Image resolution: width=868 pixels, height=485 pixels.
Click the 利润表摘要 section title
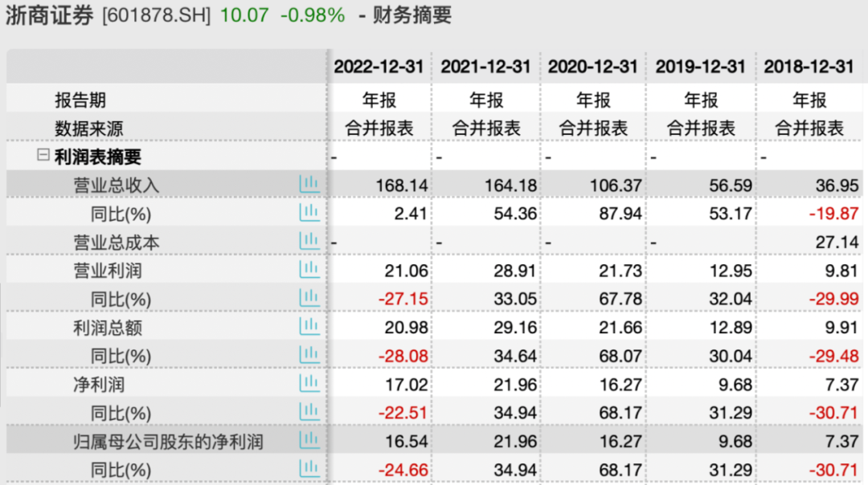[x=97, y=157]
